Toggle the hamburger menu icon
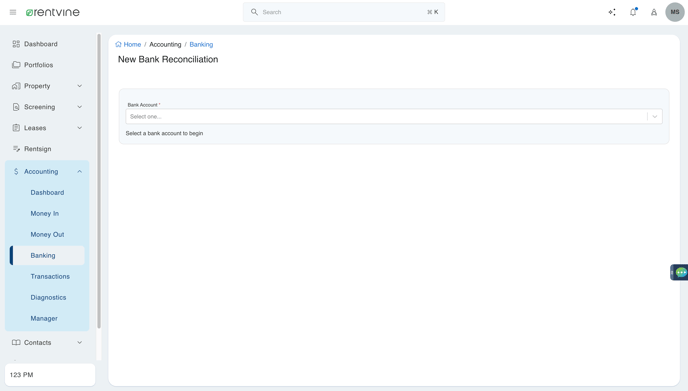The width and height of the screenshot is (688, 391). (x=13, y=12)
